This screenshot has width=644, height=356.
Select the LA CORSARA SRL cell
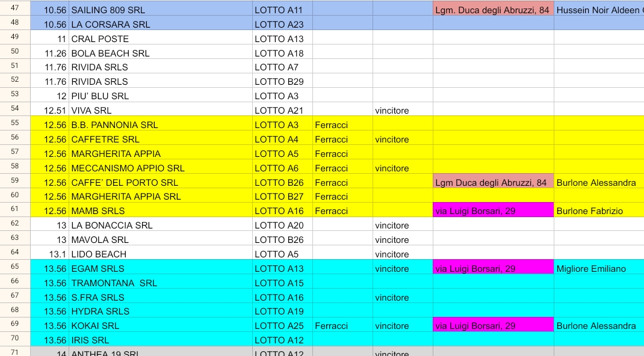click(x=160, y=25)
